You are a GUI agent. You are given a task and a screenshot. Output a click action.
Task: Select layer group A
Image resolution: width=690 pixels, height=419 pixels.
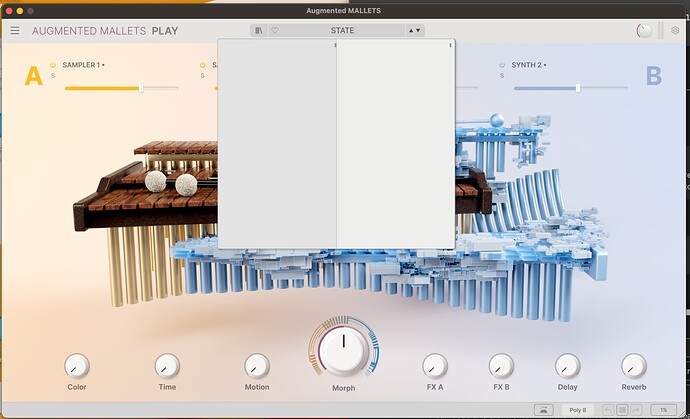point(33,76)
